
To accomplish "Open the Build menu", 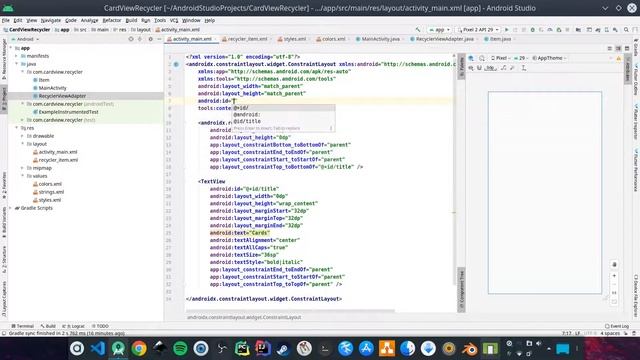I will pos(131,20).
